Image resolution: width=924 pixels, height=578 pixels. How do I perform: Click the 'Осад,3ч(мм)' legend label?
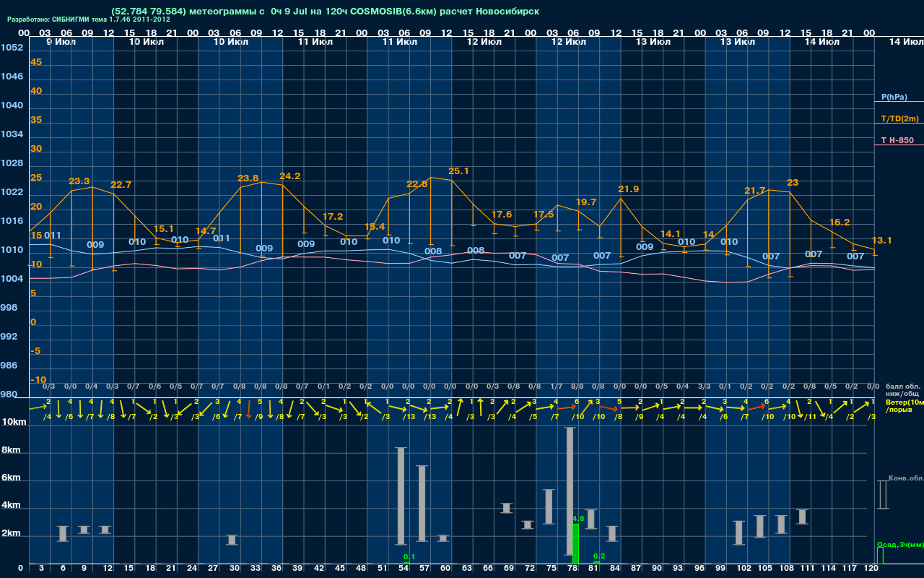[899, 544]
